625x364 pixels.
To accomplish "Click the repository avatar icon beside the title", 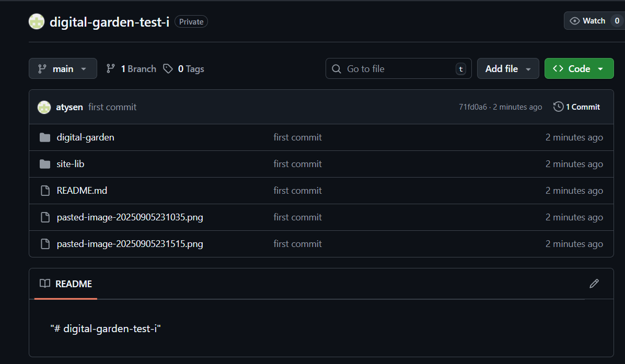I will click(37, 21).
